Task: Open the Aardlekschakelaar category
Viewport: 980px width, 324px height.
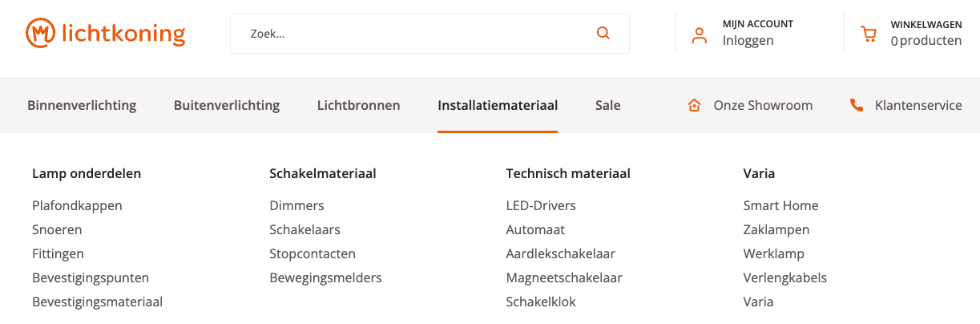Action: (x=560, y=253)
